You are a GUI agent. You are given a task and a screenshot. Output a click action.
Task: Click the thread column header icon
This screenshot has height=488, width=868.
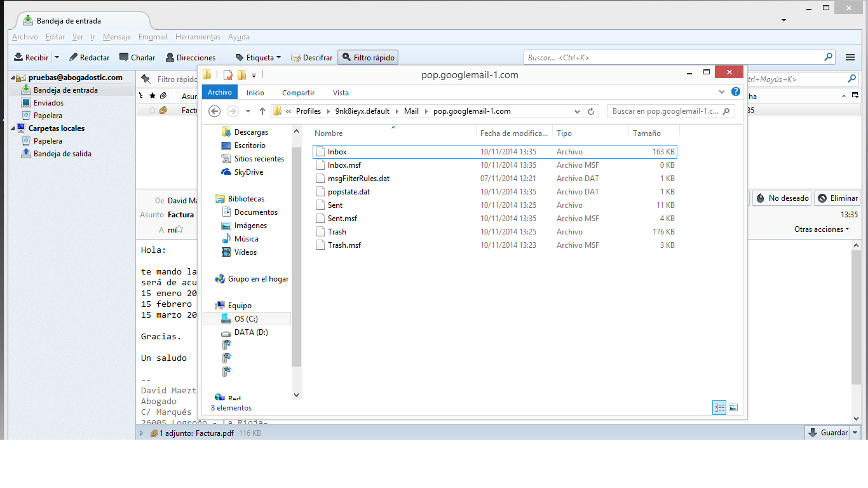(141, 96)
